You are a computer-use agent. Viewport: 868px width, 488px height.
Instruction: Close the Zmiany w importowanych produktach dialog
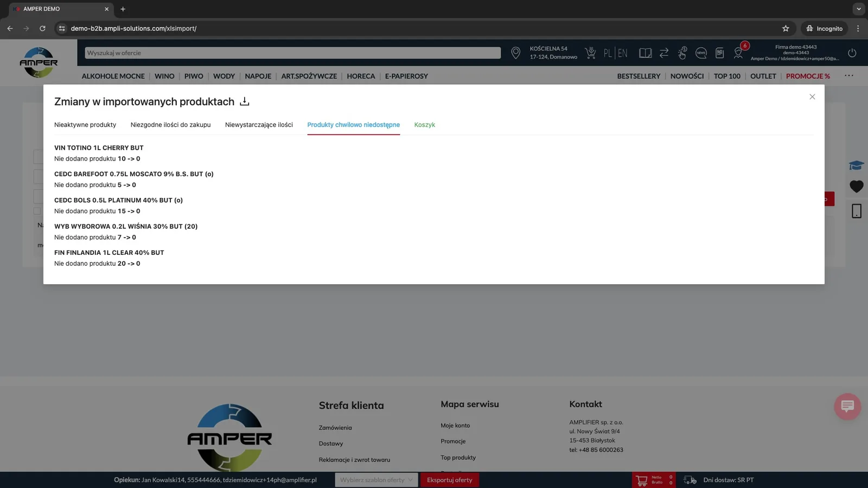click(x=812, y=97)
